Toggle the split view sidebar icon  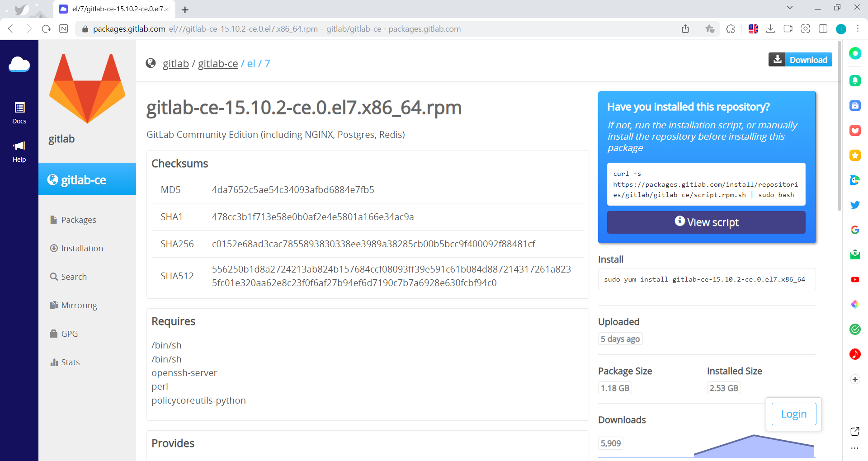click(823, 29)
